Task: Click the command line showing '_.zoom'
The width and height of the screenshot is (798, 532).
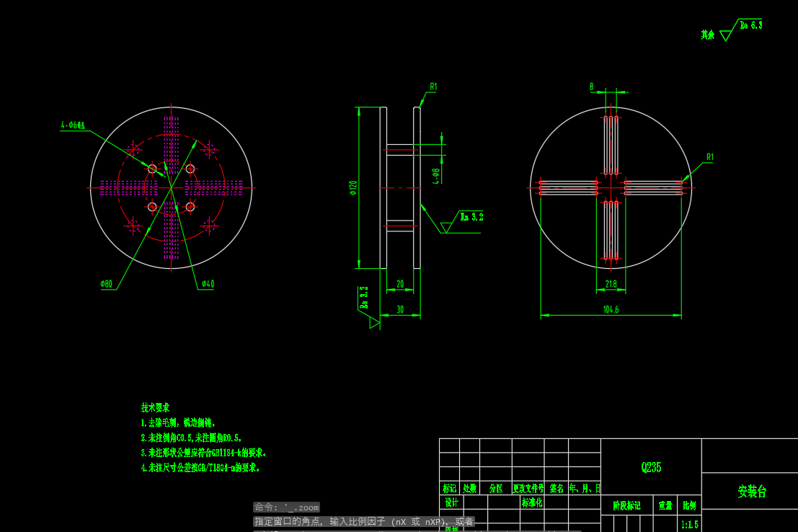Action: (286, 507)
